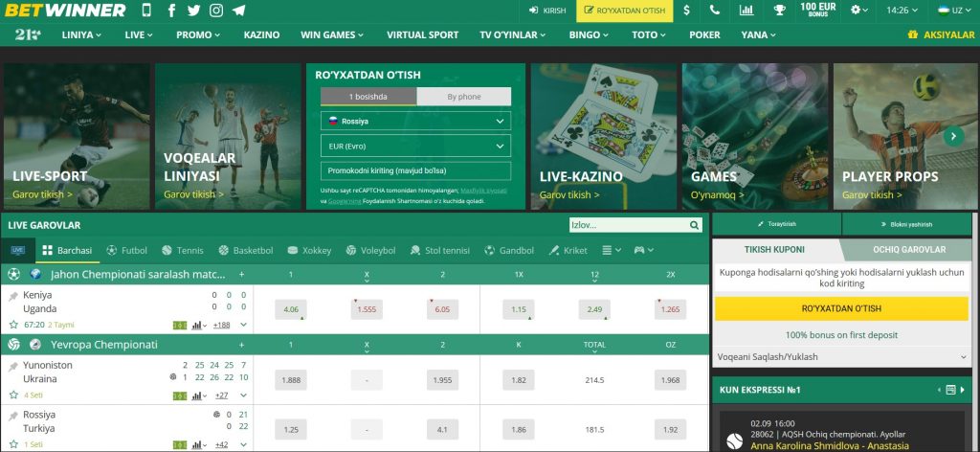
Task: Open the more sports list dropdown
Action: (612, 250)
